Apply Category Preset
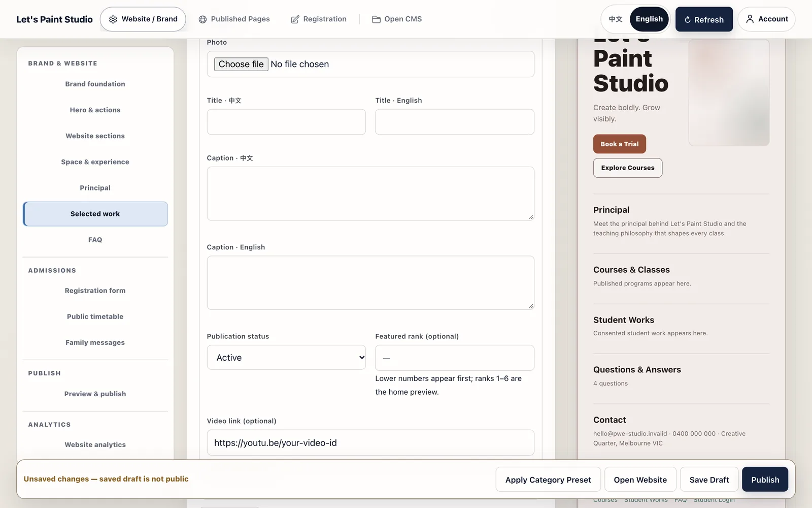Image resolution: width=812 pixels, height=508 pixels. tap(548, 480)
